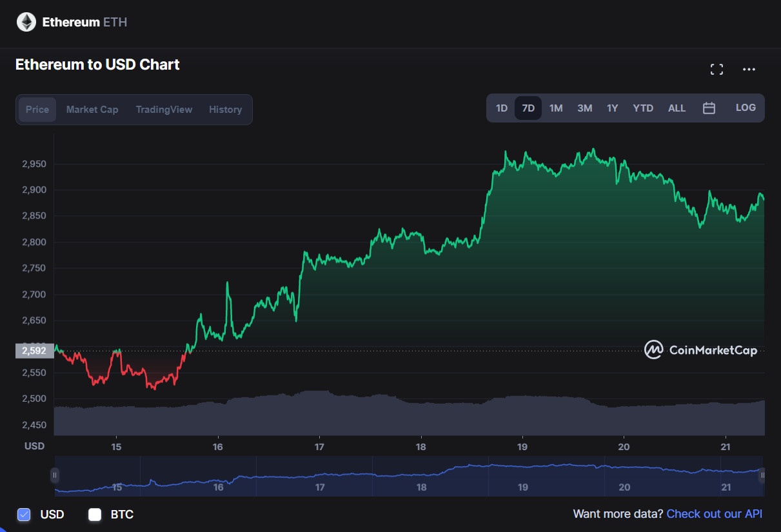Select the YTD time range
The width and height of the screenshot is (781, 532).
[x=642, y=108]
